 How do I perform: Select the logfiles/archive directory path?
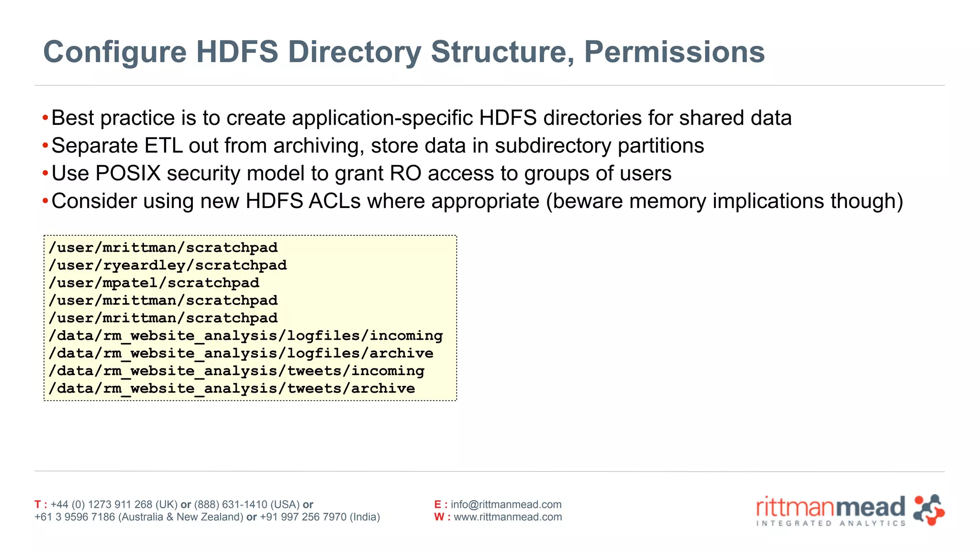pyautogui.click(x=241, y=353)
